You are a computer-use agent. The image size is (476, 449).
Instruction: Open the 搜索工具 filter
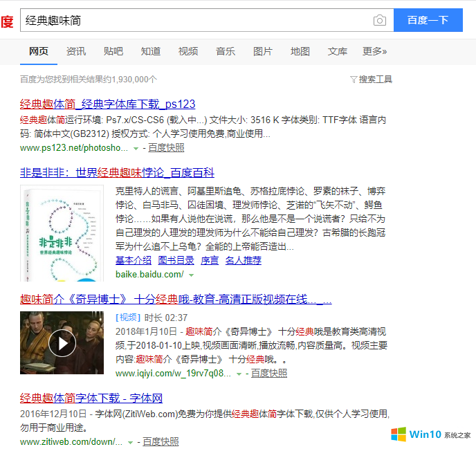coord(375,80)
